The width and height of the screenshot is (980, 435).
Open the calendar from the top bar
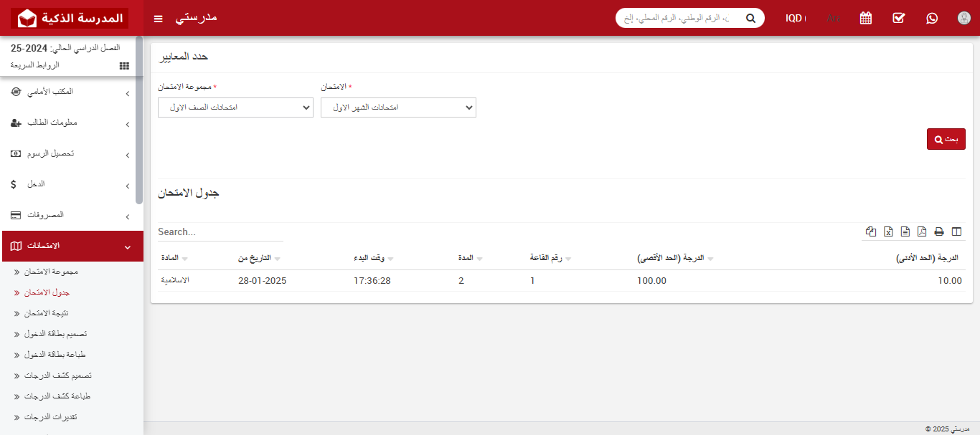pos(865,18)
